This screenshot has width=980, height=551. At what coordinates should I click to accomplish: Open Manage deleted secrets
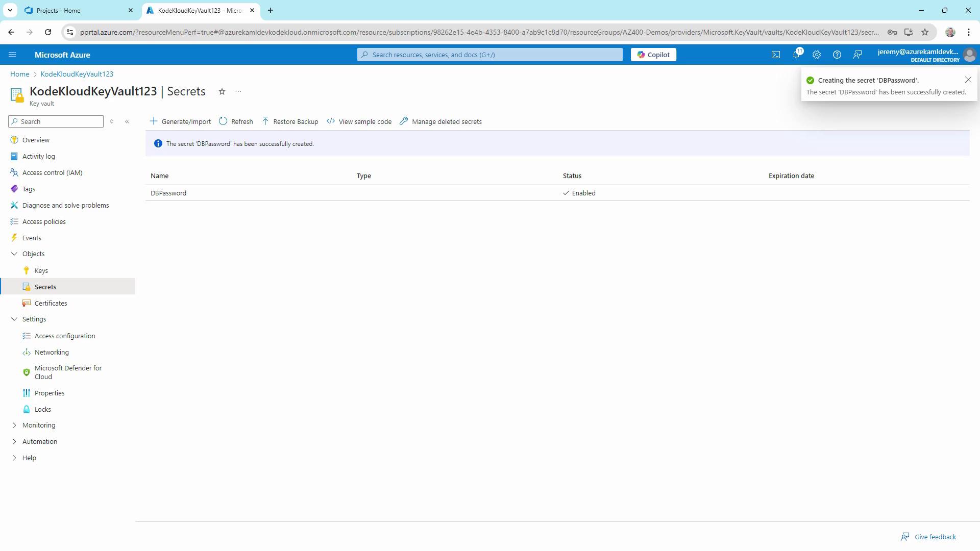click(440, 121)
